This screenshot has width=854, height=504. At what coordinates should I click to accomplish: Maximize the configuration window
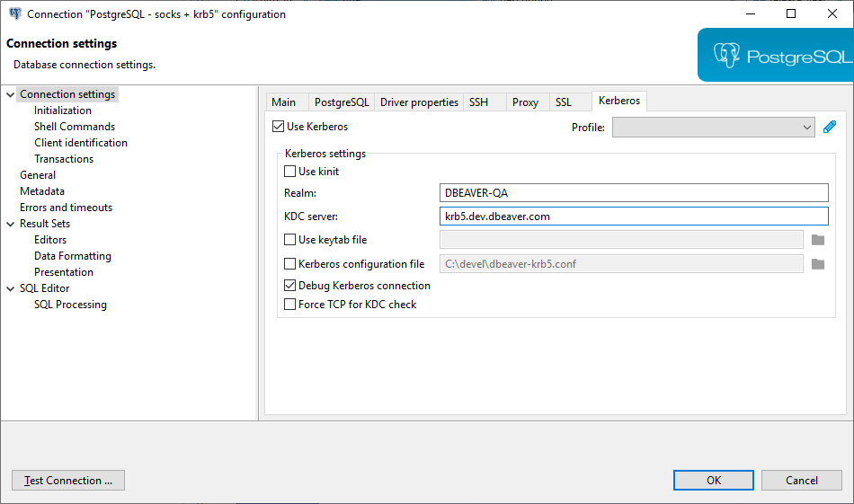791,13
